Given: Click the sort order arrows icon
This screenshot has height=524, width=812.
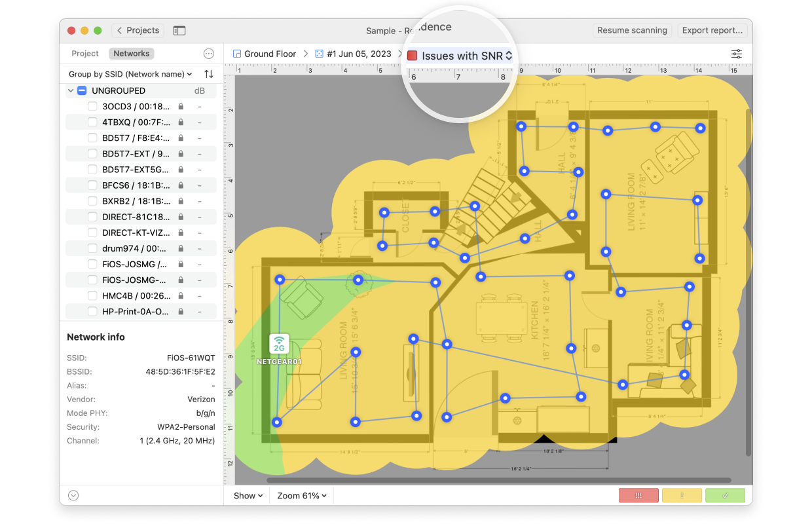Looking at the screenshot, I should (x=209, y=74).
